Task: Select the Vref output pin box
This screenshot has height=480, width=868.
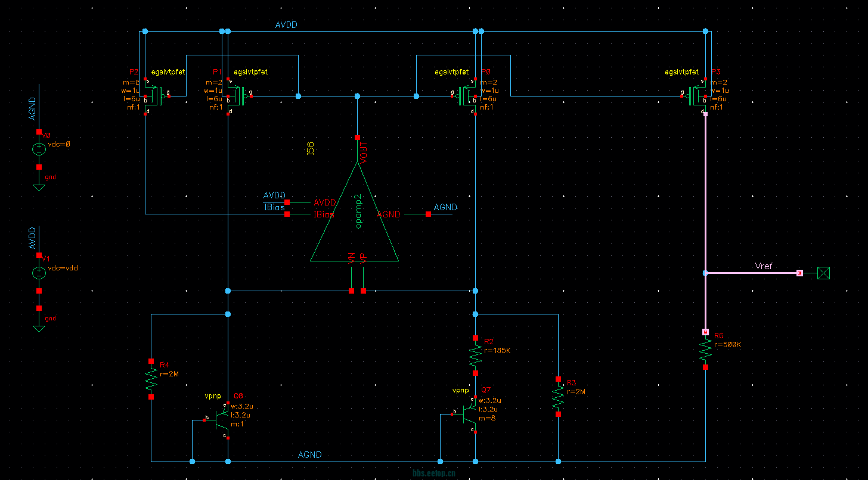Action: (823, 273)
